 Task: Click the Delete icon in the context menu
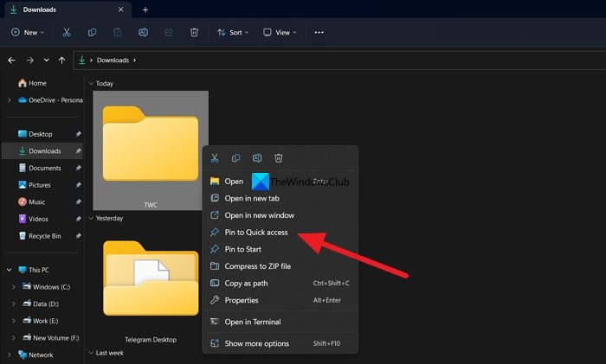tap(279, 158)
